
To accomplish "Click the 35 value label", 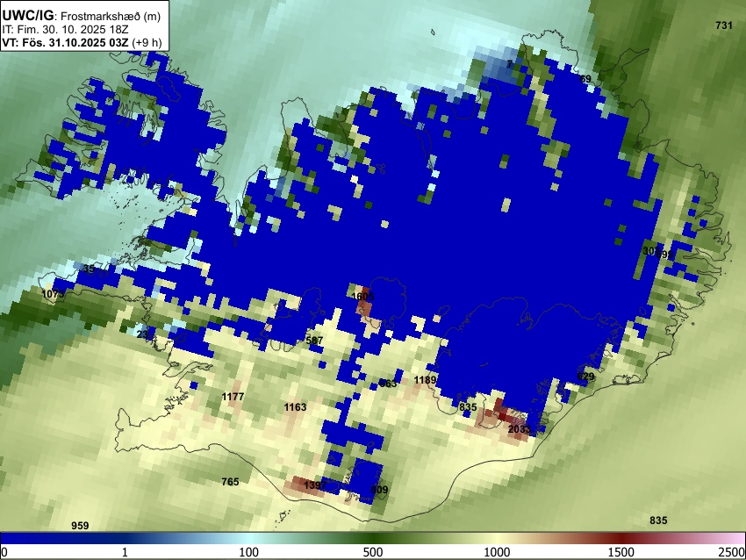I will click(89, 269).
